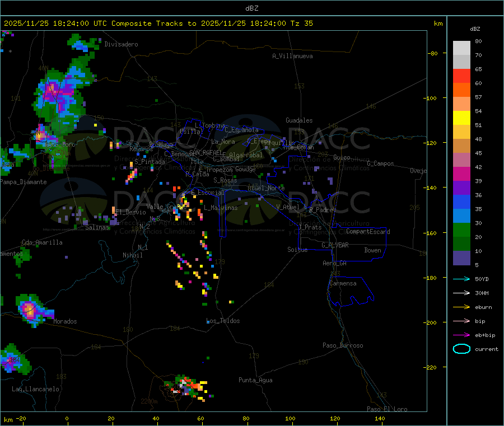The height and width of the screenshot is (426, 504).
Task: Click the 'Carmensa' map label
Action: pos(343,283)
